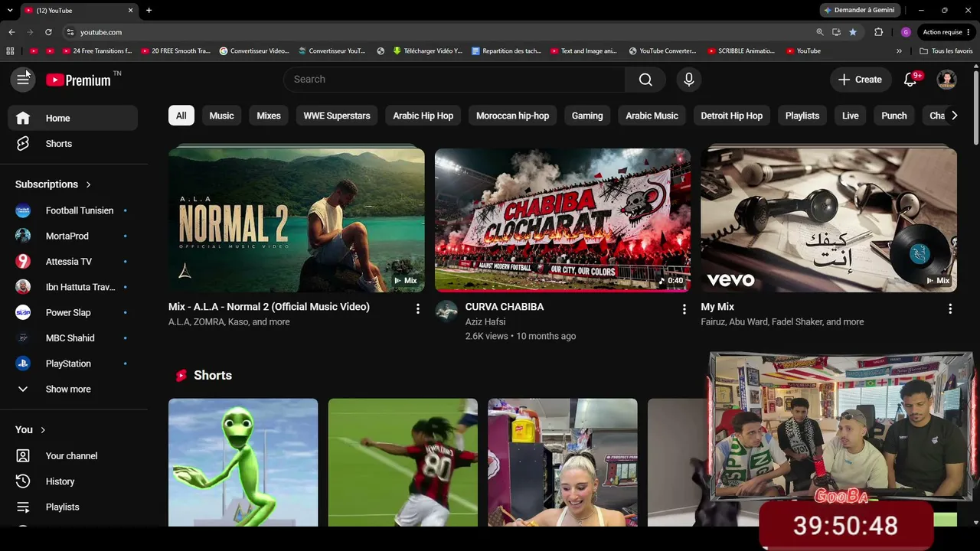Viewport: 980px width, 551px height.
Task: Show more category chips with the right arrow
Action: coord(954,116)
